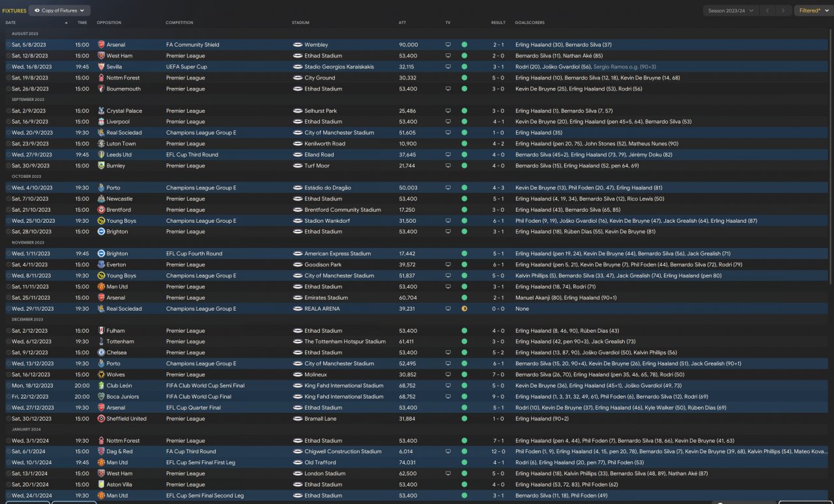Screen dimensions: 834x504
Task: Click the TV icon on the FA Community Shield row
Action: tap(448, 45)
